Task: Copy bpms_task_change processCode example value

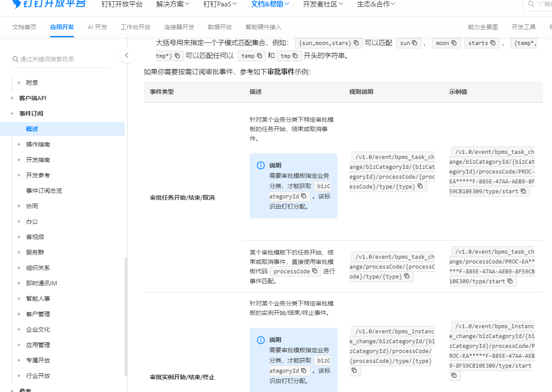Action: pos(510,281)
